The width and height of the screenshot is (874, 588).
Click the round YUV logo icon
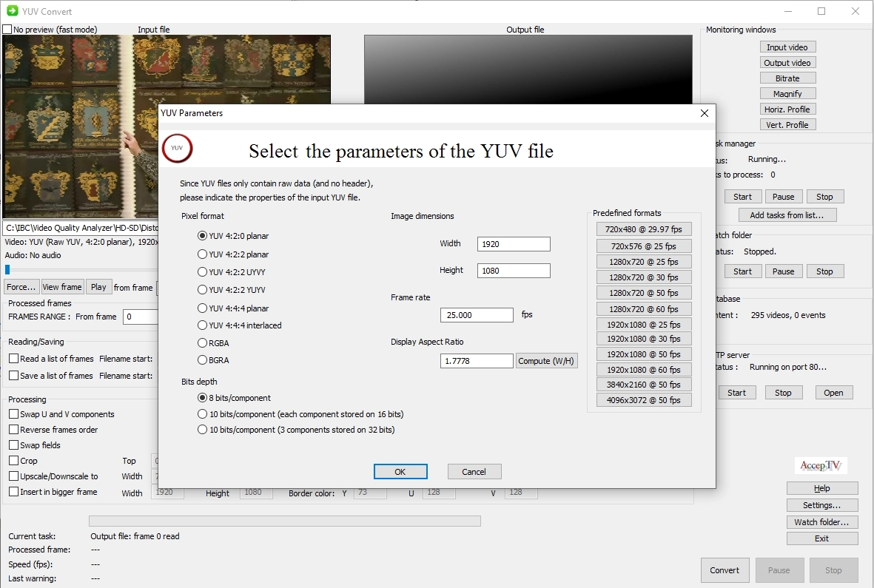[x=177, y=148]
